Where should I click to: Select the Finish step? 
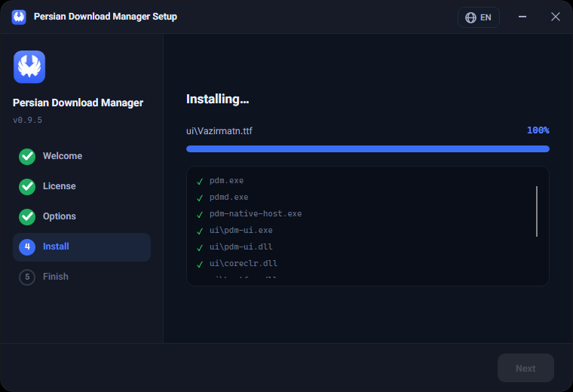tap(81, 277)
